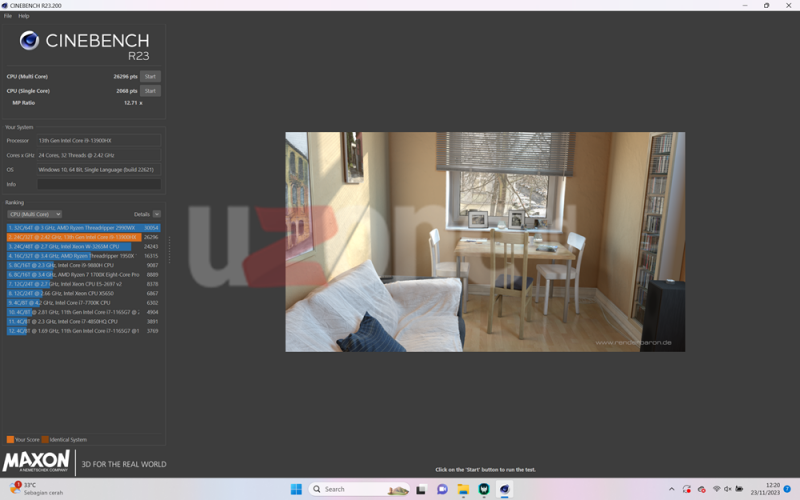Open the weather widget showing 33°C

click(36, 489)
